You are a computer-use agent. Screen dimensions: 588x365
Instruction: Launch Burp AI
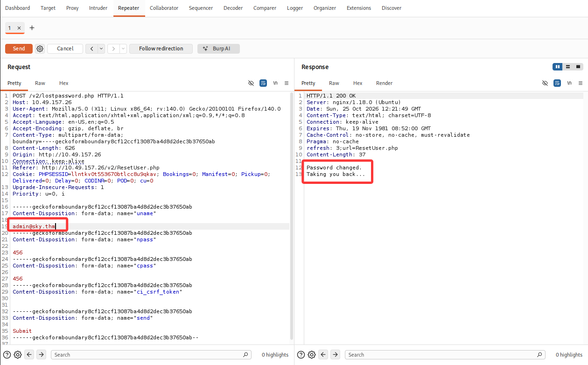(x=218, y=49)
